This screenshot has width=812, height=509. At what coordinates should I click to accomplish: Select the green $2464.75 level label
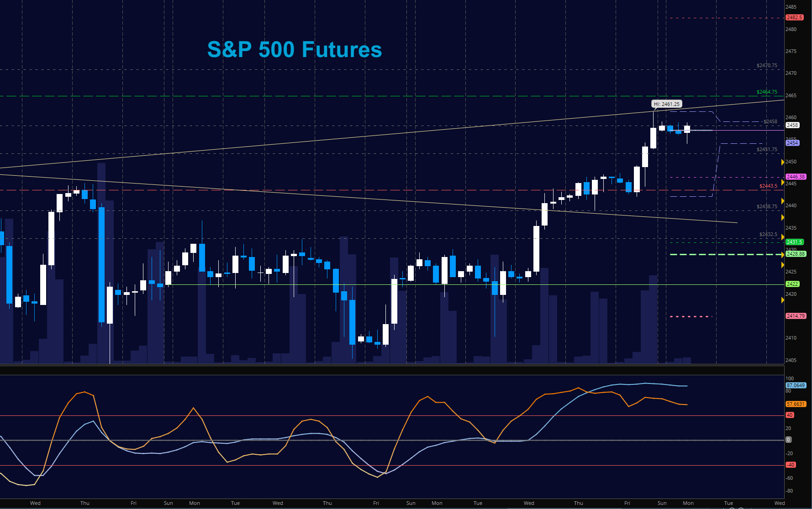(x=767, y=92)
